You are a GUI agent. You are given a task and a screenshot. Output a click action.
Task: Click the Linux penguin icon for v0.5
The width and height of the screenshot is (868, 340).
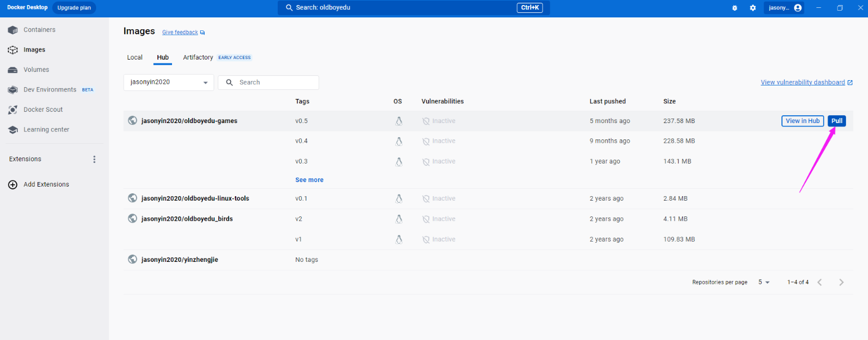coord(399,121)
